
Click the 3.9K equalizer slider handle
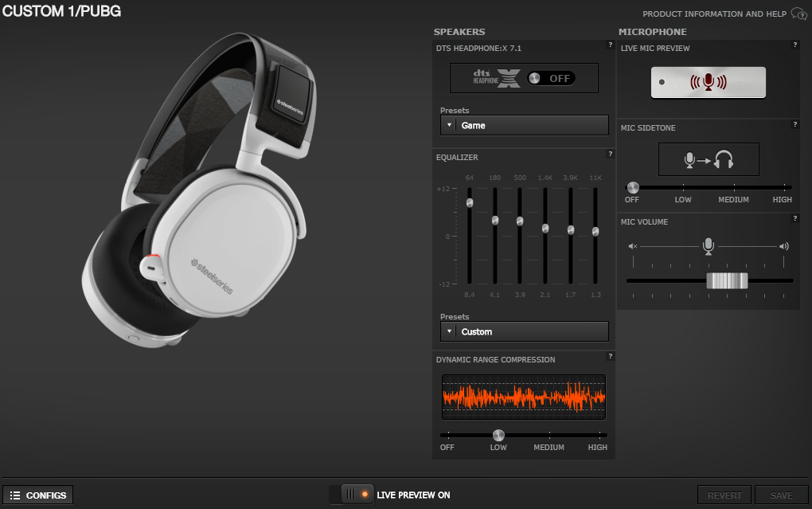[x=571, y=229]
